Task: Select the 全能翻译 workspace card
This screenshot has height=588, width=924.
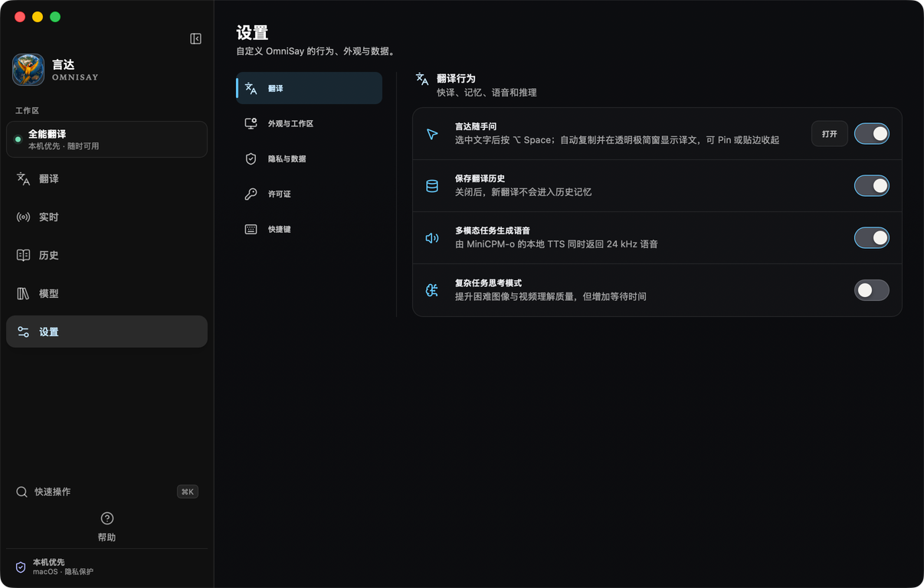Action: click(x=106, y=139)
